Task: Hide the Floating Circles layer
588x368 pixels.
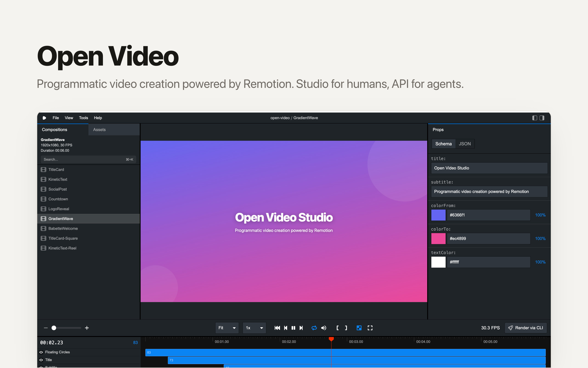Action: (x=41, y=352)
